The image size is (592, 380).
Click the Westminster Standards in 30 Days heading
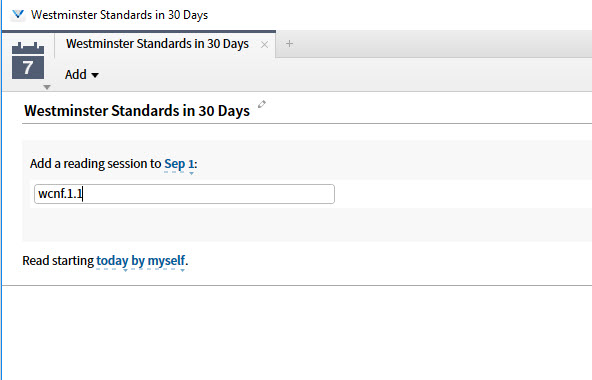pyautogui.click(x=137, y=111)
